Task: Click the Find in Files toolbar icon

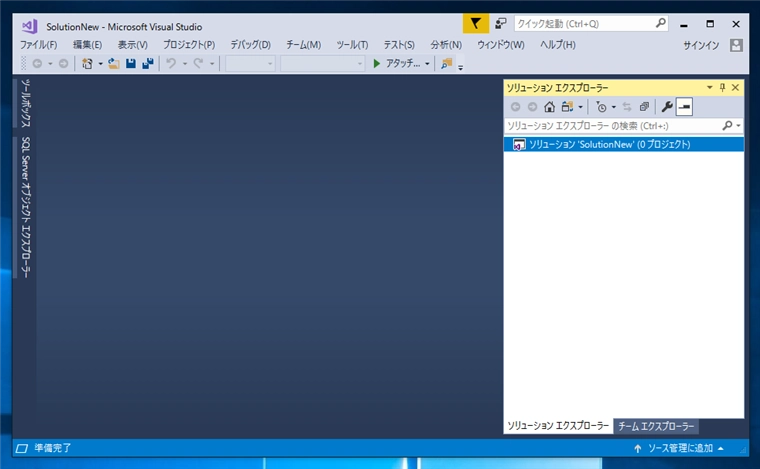Action: pyautogui.click(x=446, y=63)
